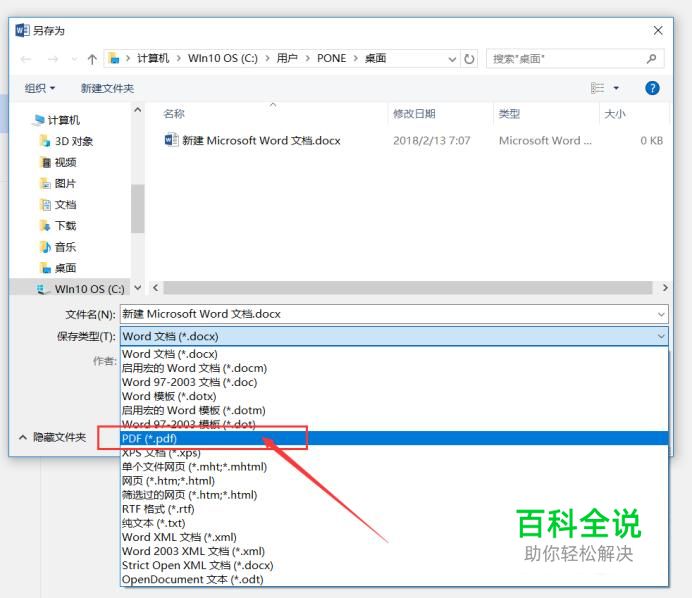The image size is (692, 598).
Task: Choose 网页 (*.htm;*.html) option
Action: [394, 481]
